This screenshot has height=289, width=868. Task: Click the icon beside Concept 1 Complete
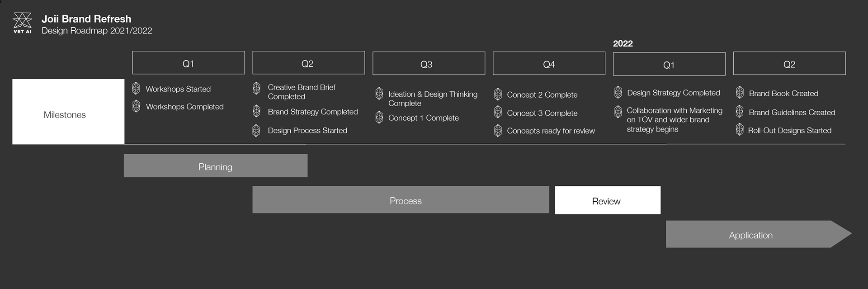(379, 118)
